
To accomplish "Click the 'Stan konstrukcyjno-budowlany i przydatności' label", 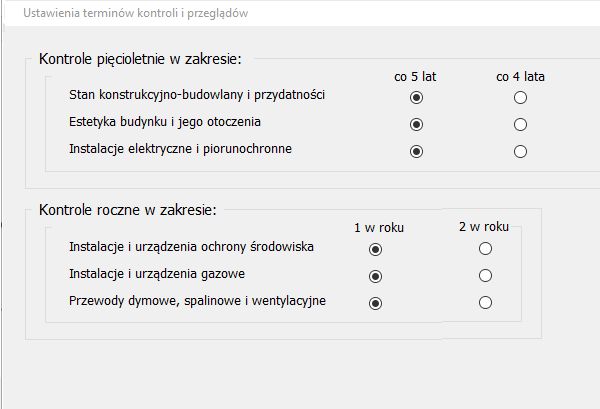I will [197, 95].
